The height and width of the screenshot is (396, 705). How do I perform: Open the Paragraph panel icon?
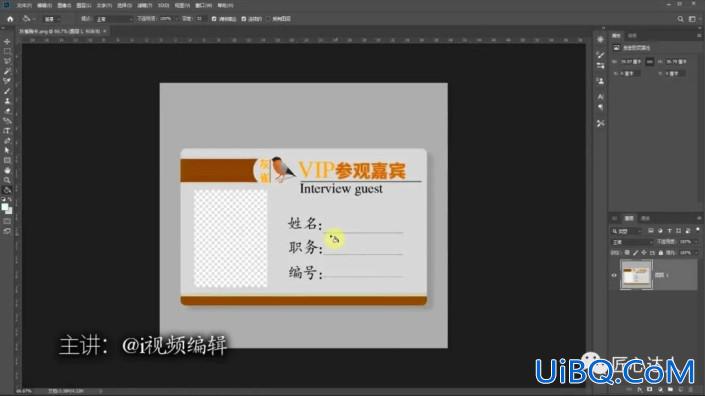tap(600, 107)
